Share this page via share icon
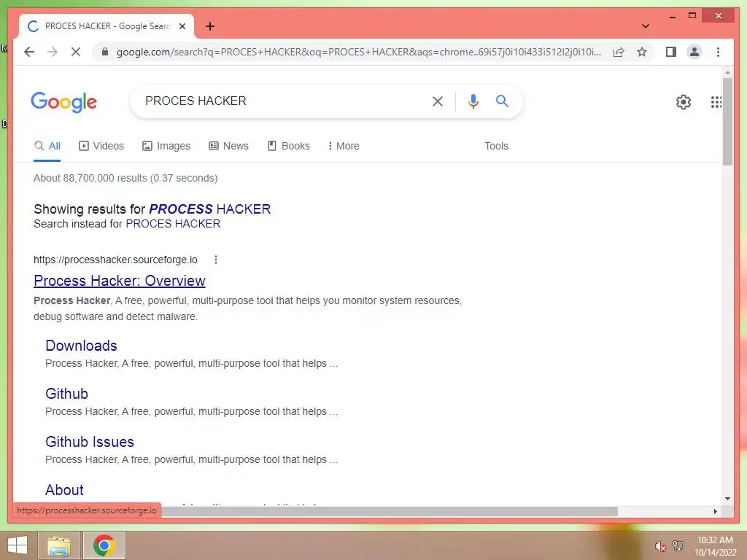747x560 pixels. click(619, 52)
